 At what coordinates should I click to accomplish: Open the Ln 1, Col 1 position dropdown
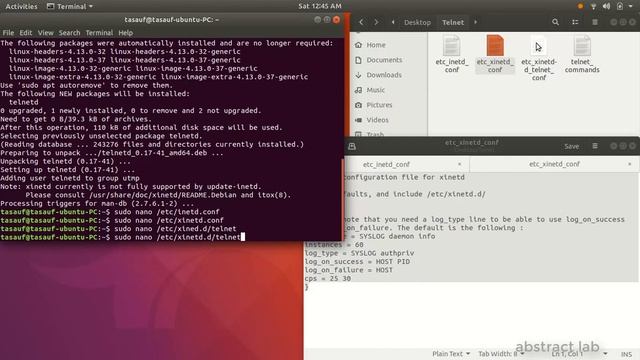coord(578,354)
